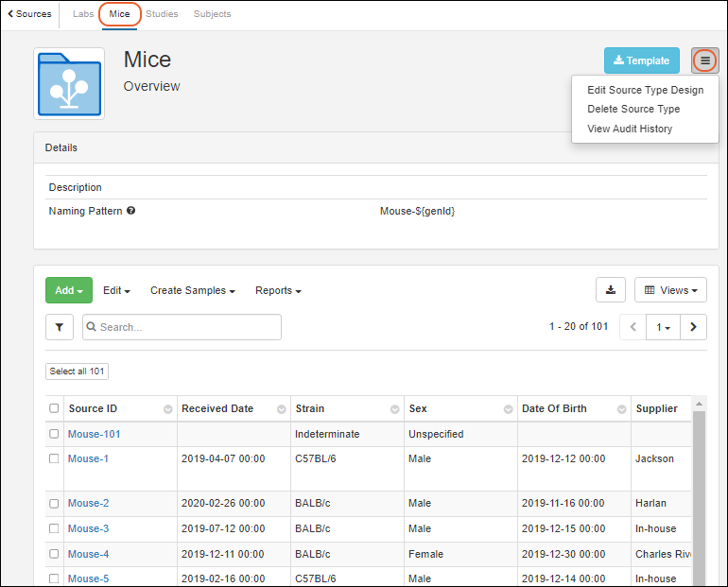Select the Mouse-3 row checkbox
Image resolution: width=728 pixels, height=587 pixels.
54,528
